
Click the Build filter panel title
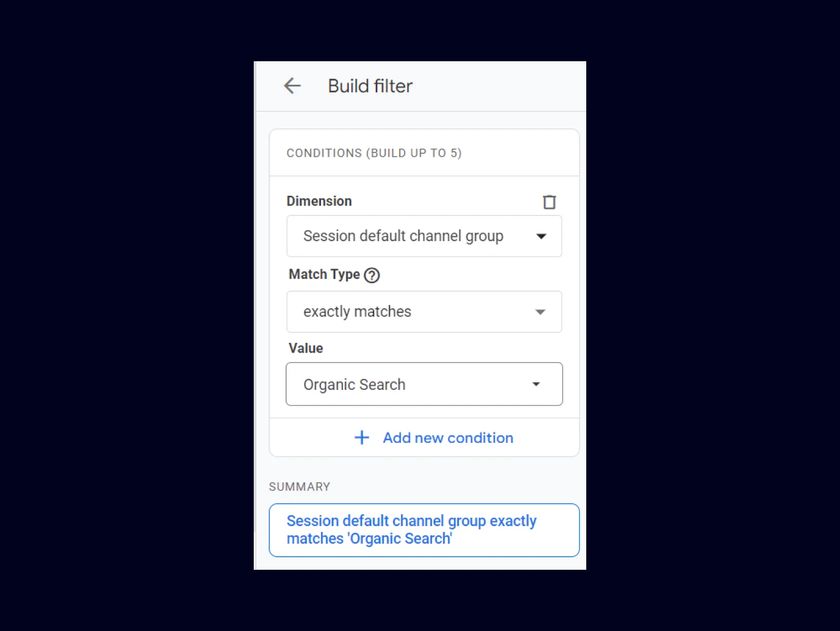point(370,86)
